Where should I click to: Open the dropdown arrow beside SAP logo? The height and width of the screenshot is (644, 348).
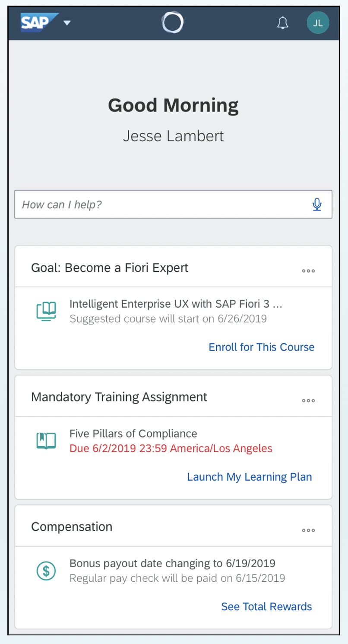[x=67, y=23]
